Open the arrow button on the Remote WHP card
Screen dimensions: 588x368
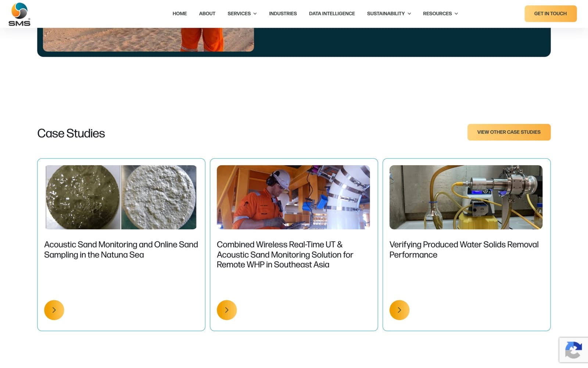click(227, 310)
